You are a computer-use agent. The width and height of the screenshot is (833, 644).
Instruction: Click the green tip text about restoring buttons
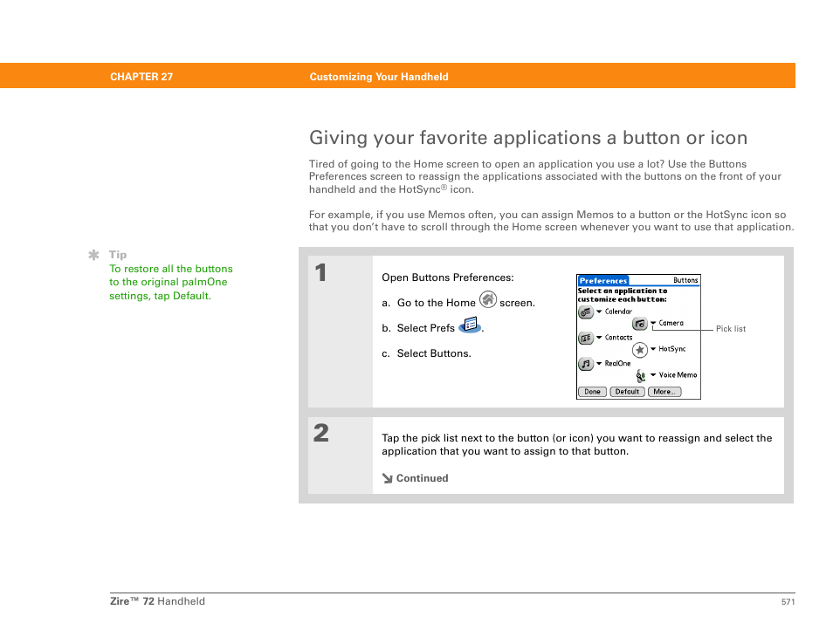171,283
